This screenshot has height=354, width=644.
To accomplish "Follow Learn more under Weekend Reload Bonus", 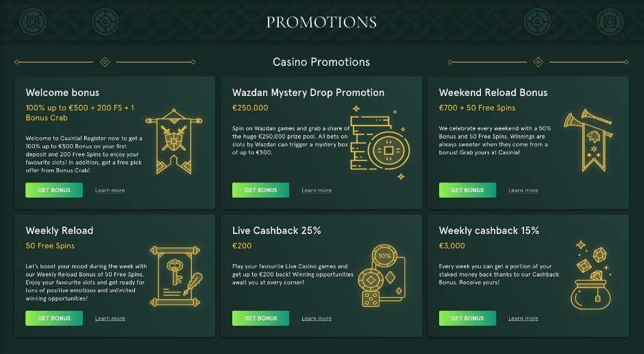I will coord(523,191).
